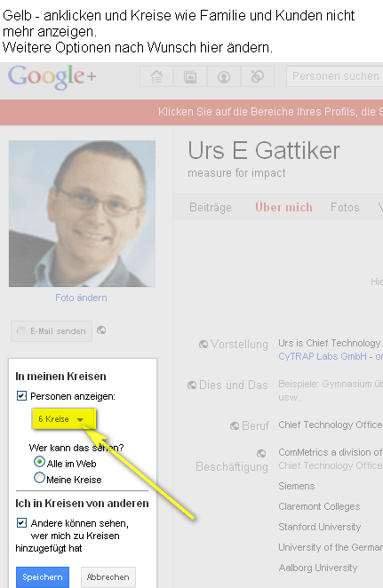The image size is (383, 588).
Task: Toggle the Personen anzeigen checkbox
Action: (21, 395)
